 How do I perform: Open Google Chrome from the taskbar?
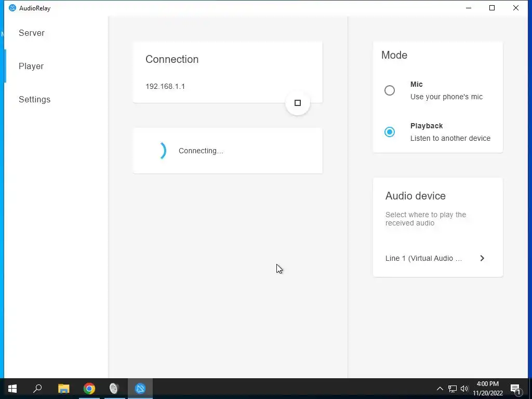pyautogui.click(x=89, y=389)
